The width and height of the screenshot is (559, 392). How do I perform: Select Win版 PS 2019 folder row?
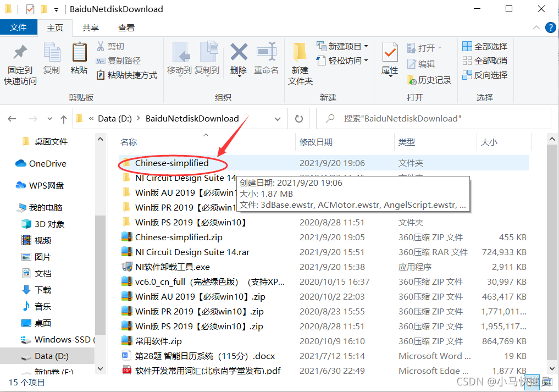[x=324, y=222]
